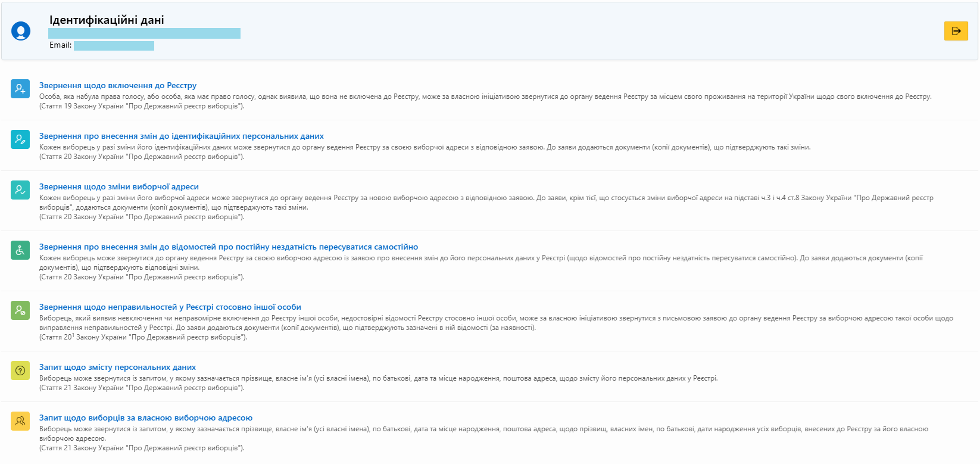The width and height of the screenshot is (980, 464).
Task: Click the person-with-pencil icon for identification data changes
Action: 20,139
